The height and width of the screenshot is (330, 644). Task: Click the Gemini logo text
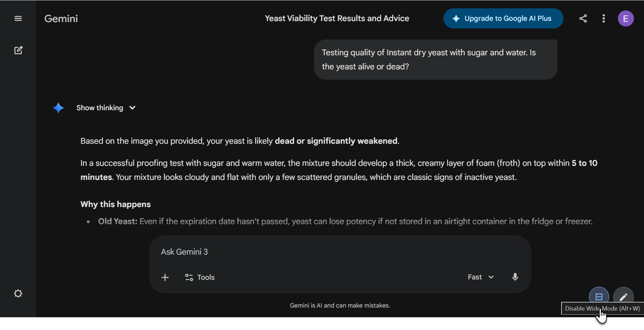pyautogui.click(x=61, y=18)
